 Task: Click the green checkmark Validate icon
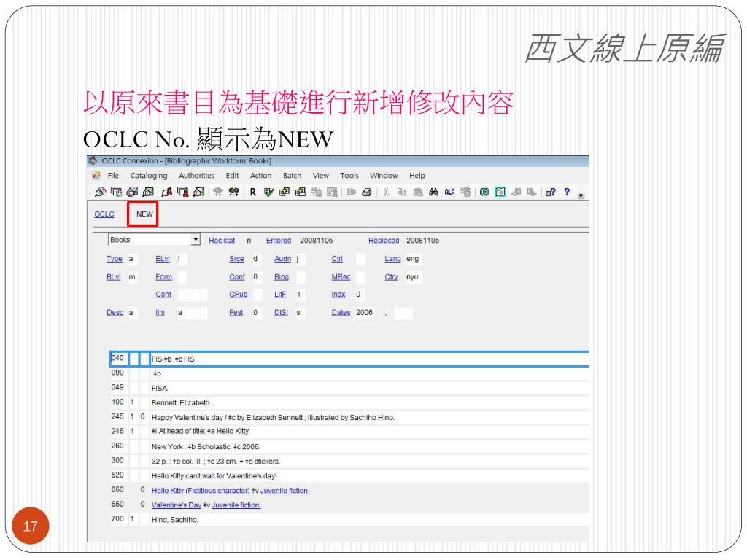pos(268,192)
